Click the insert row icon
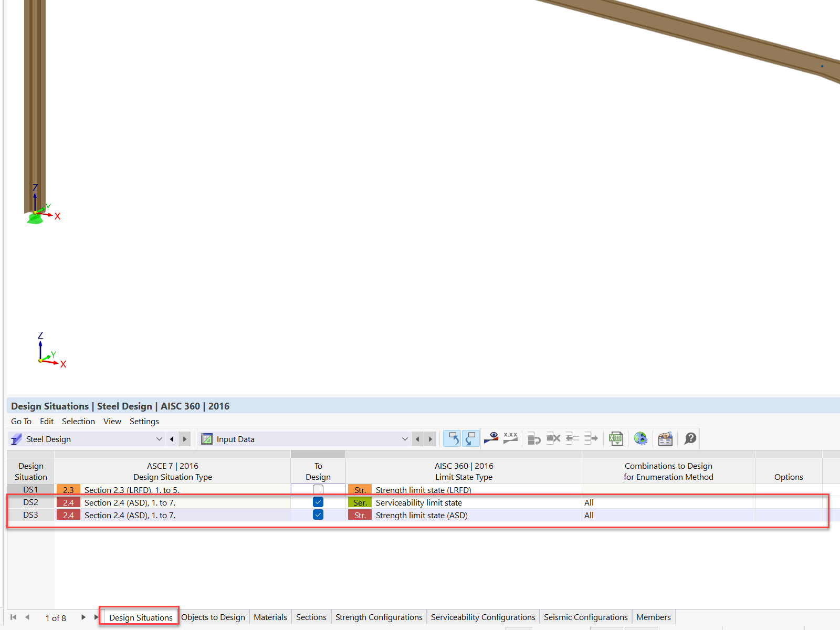This screenshot has width=840, height=630. [533, 438]
